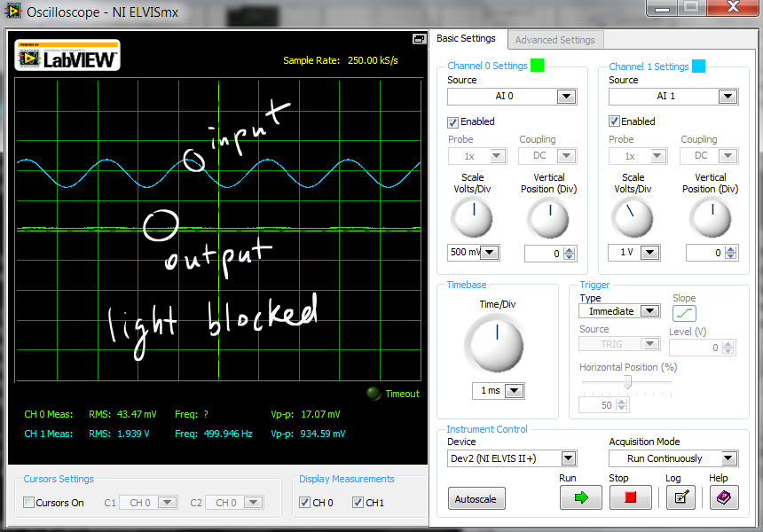Enable the Cursors On checkbox
This screenshot has width=763, height=532.
pyautogui.click(x=29, y=503)
